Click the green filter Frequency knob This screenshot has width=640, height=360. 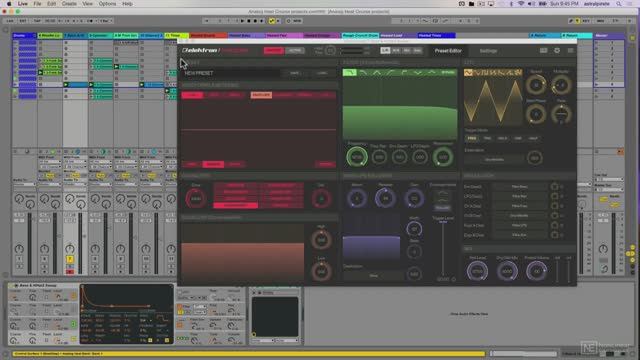pyautogui.click(x=357, y=157)
